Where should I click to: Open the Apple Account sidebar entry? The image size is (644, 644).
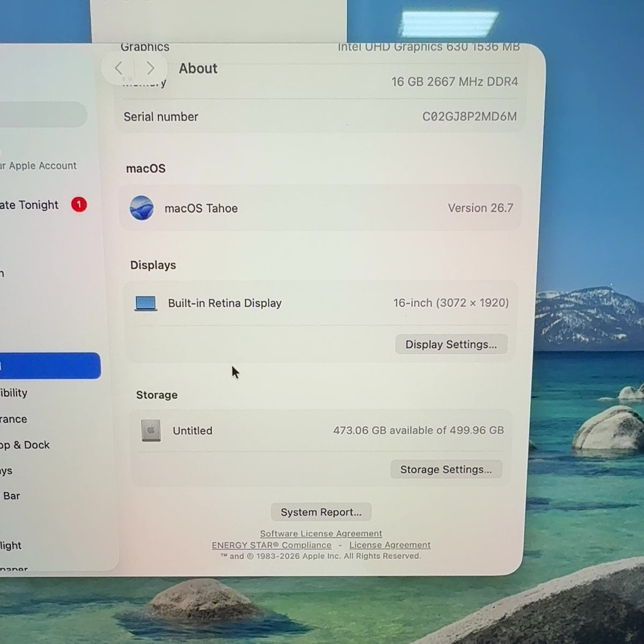pyautogui.click(x=38, y=166)
